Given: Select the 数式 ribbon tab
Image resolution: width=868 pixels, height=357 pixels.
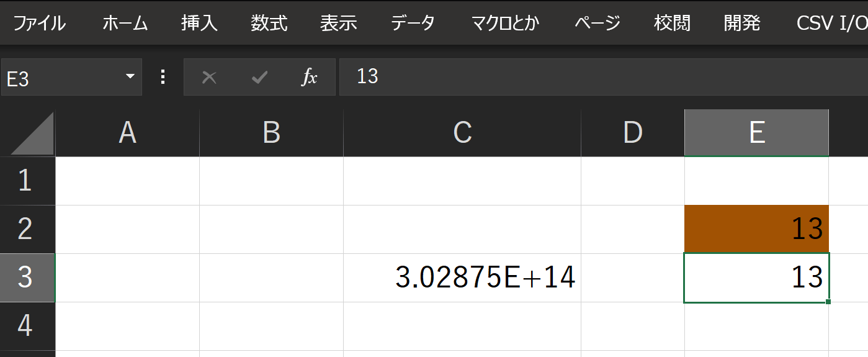Looking at the screenshot, I should (269, 24).
